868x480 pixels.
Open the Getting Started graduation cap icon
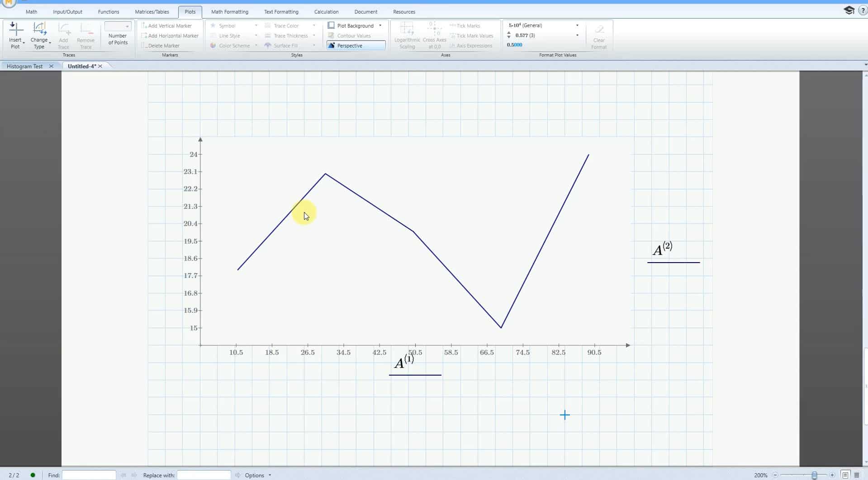click(849, 10)
